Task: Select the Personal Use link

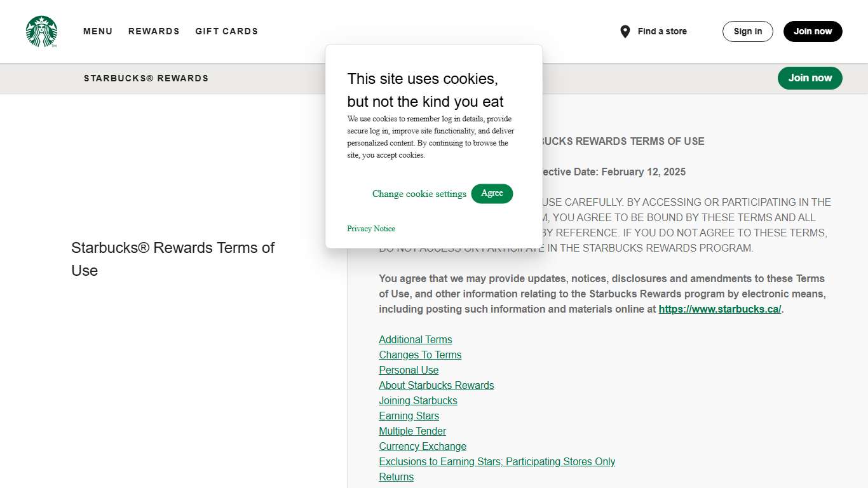Action: point(409,370)
